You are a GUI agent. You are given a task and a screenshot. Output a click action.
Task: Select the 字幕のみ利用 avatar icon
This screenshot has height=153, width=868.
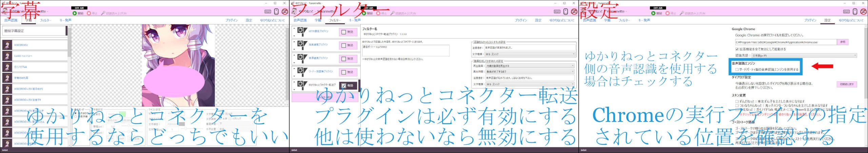(x=7, y=78)
